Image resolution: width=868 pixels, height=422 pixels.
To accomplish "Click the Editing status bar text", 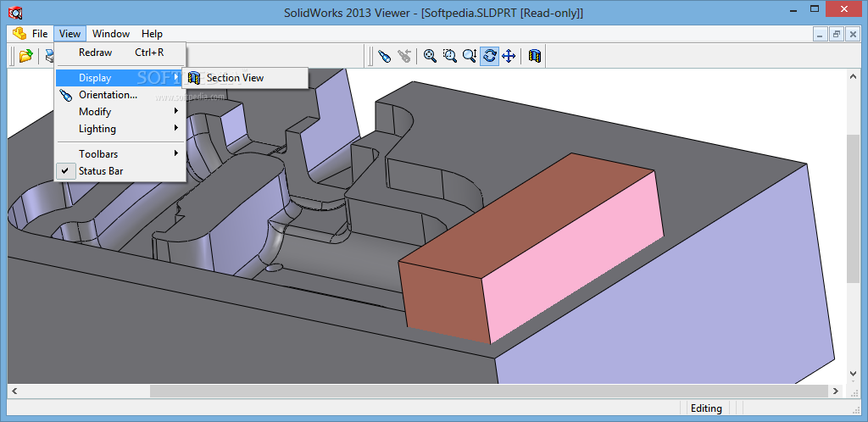I will tap(706, 408).
